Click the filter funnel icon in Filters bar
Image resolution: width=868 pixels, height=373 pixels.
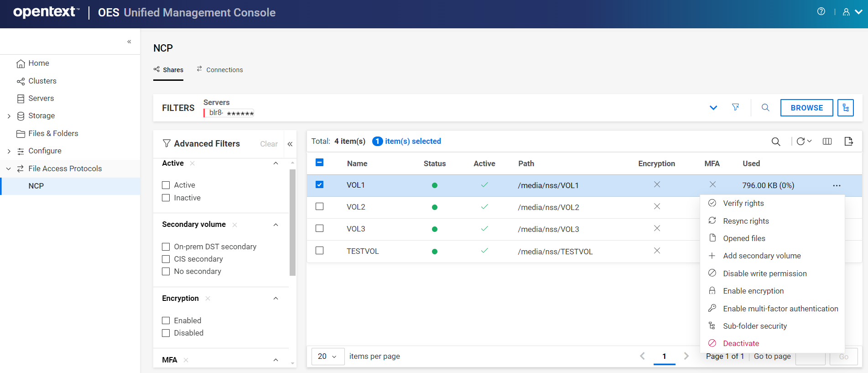(x=735, y=107)
